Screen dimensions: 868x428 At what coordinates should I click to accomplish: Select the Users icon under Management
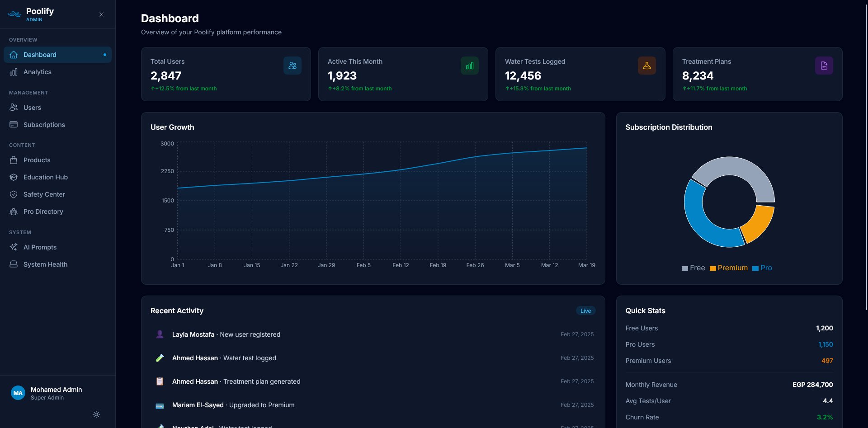click(x=14, y=108)
